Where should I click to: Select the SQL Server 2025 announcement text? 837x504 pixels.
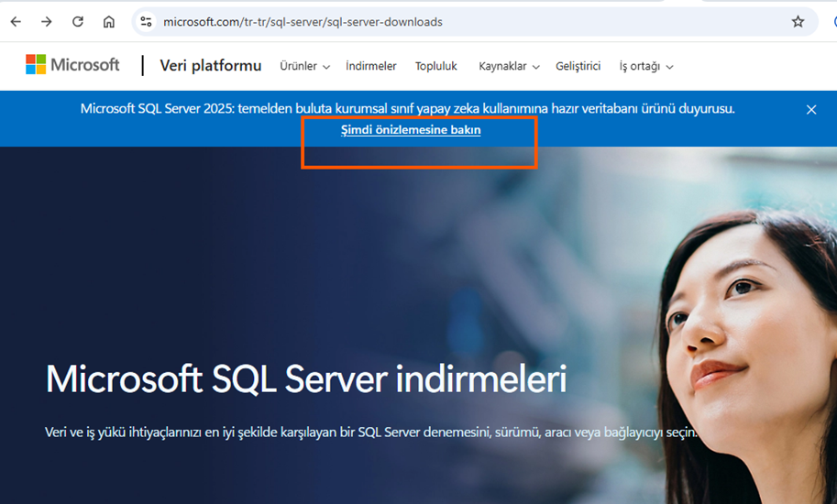coord(408,109)
